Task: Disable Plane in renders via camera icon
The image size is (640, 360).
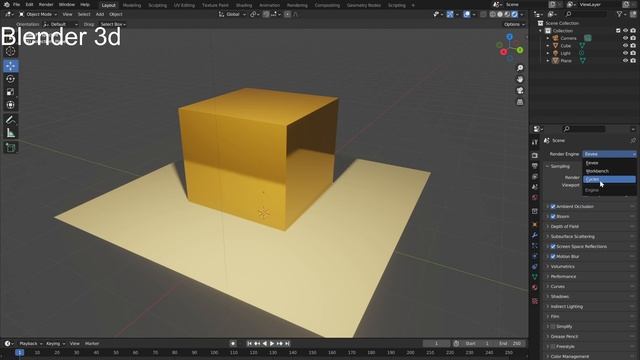Action: 633,60
